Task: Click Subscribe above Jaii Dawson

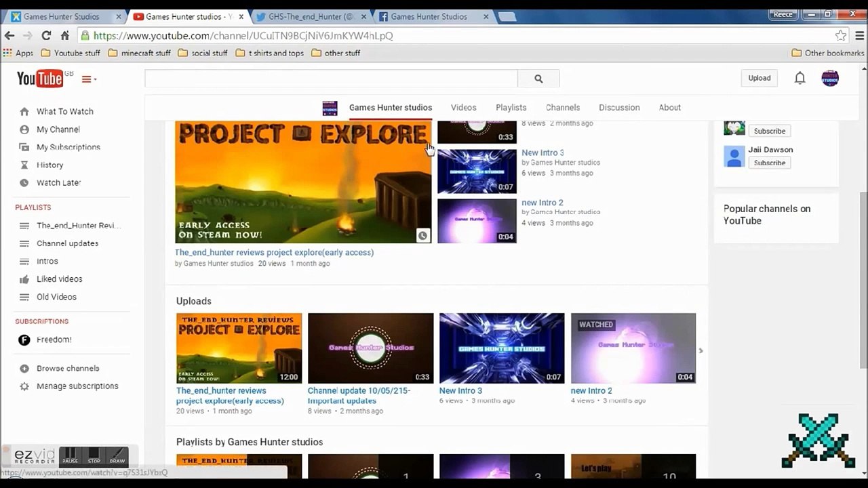Action: point(770,131)
